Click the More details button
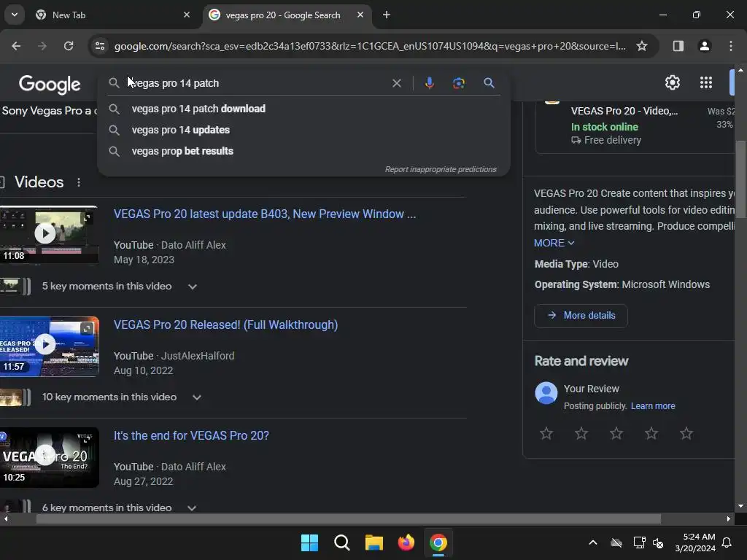747x560 pixels. [581, 316]
